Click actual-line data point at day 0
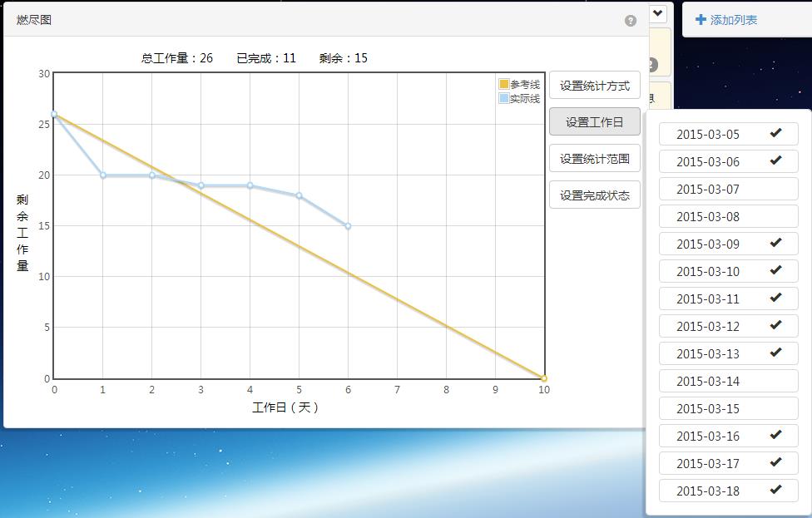 [x=54, y=115]
